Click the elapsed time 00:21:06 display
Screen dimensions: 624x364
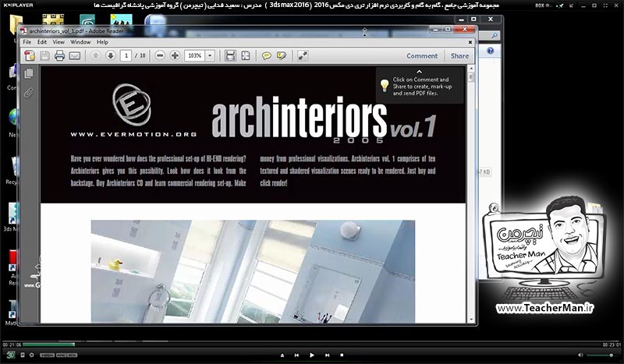tap(12, 345)
